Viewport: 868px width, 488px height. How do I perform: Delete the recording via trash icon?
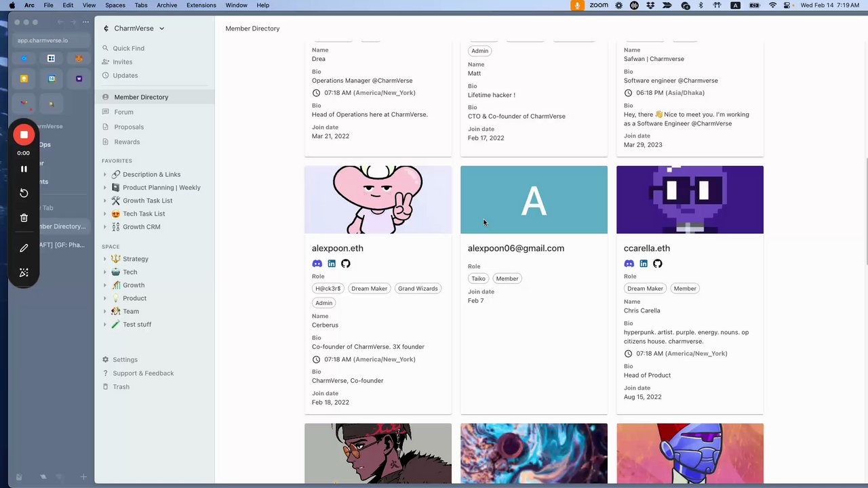point(24,218)
